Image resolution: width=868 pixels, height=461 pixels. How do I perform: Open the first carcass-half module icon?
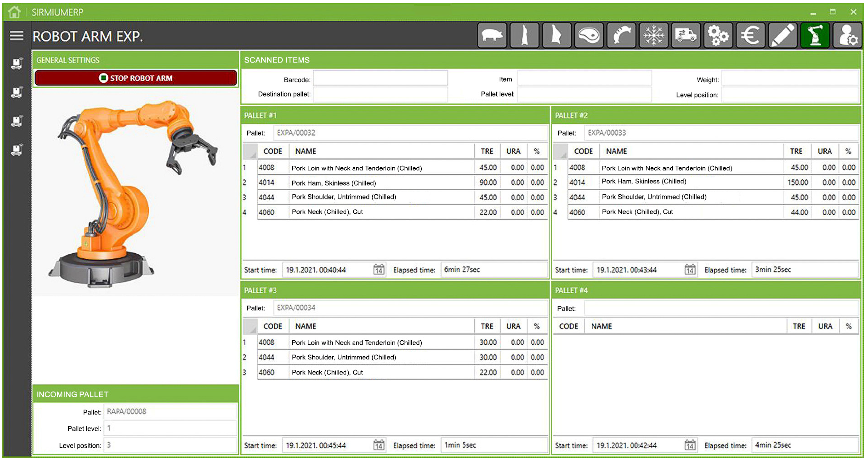pos(524,35)
